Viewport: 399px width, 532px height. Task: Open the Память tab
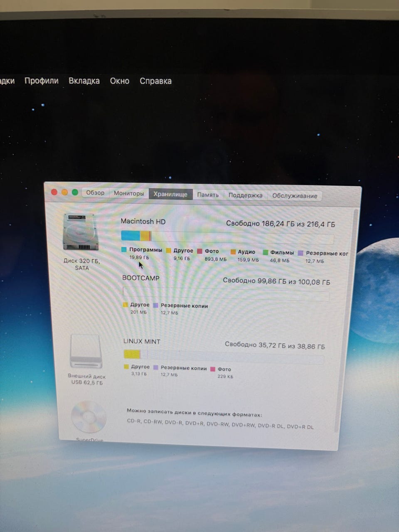pos(208,195)
